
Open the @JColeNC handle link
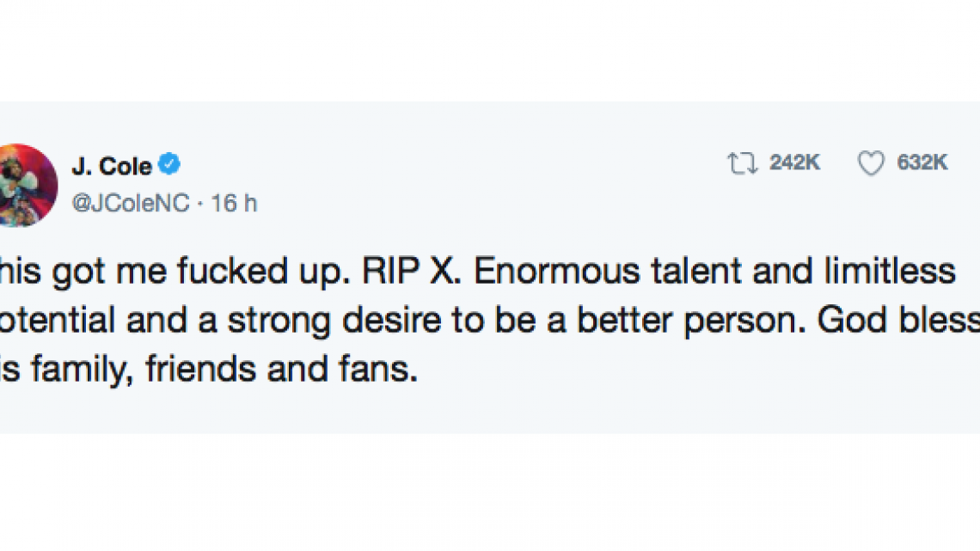pos(134,204)
